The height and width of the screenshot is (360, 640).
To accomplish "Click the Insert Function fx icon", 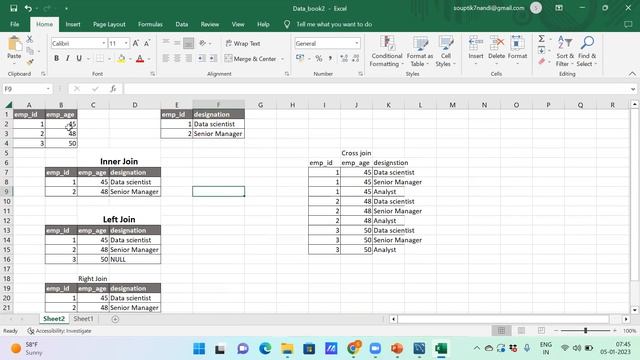I will (x=113, y=89).
